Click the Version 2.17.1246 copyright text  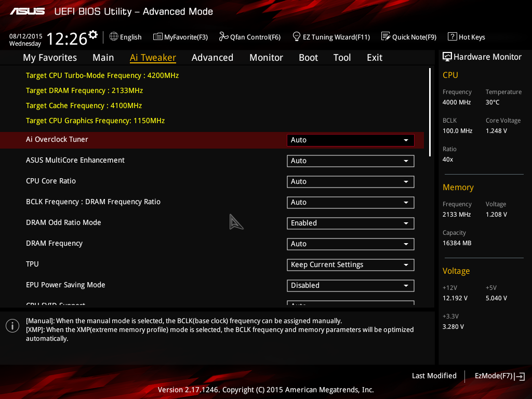(x=265, y=390)
